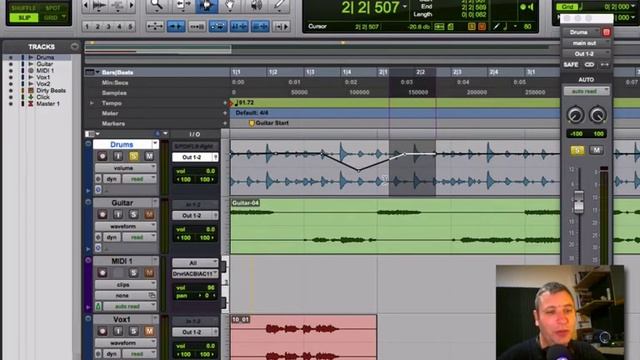Select the Pencil tool
Screen dimensions: 640x360
(x=280, y=5)
